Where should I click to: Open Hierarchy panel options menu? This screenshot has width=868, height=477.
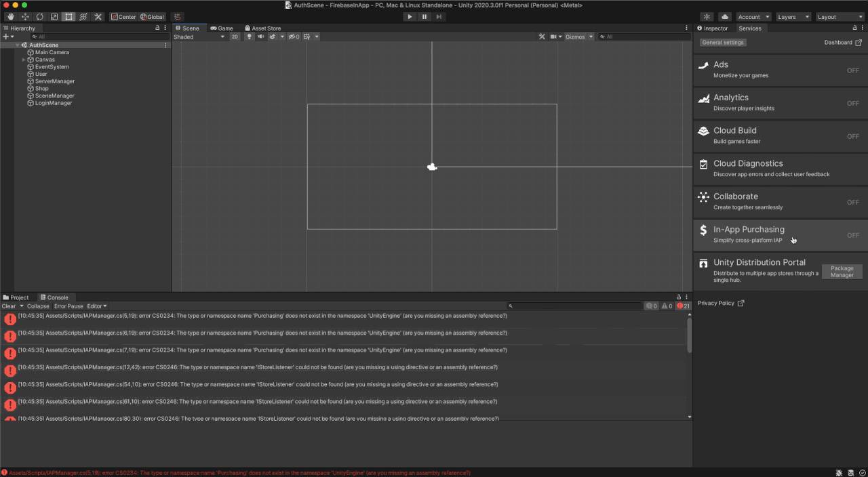[165, 28]
